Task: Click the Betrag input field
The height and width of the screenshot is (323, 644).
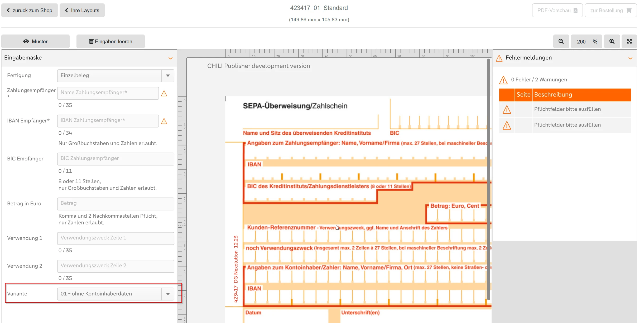Action: 116,203
